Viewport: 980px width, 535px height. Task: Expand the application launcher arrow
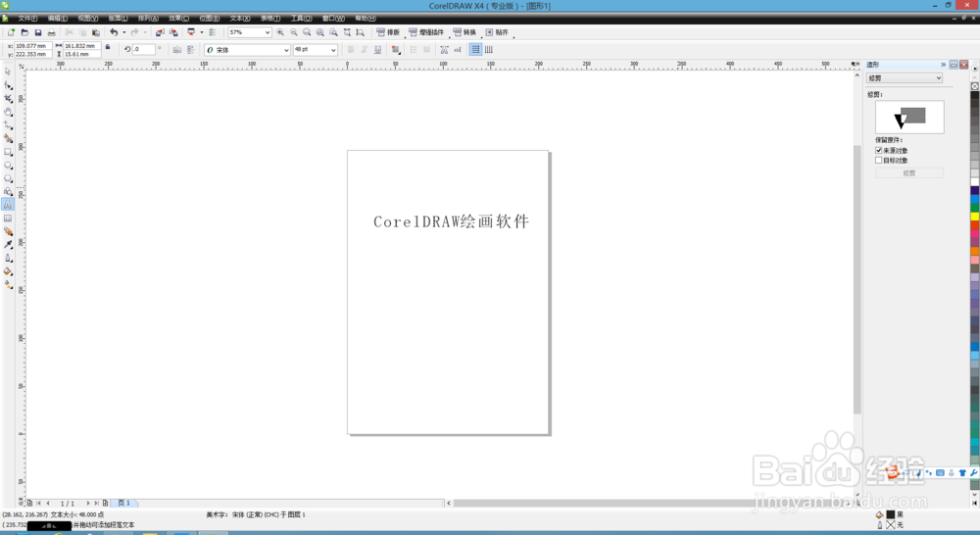click(201, 32)
